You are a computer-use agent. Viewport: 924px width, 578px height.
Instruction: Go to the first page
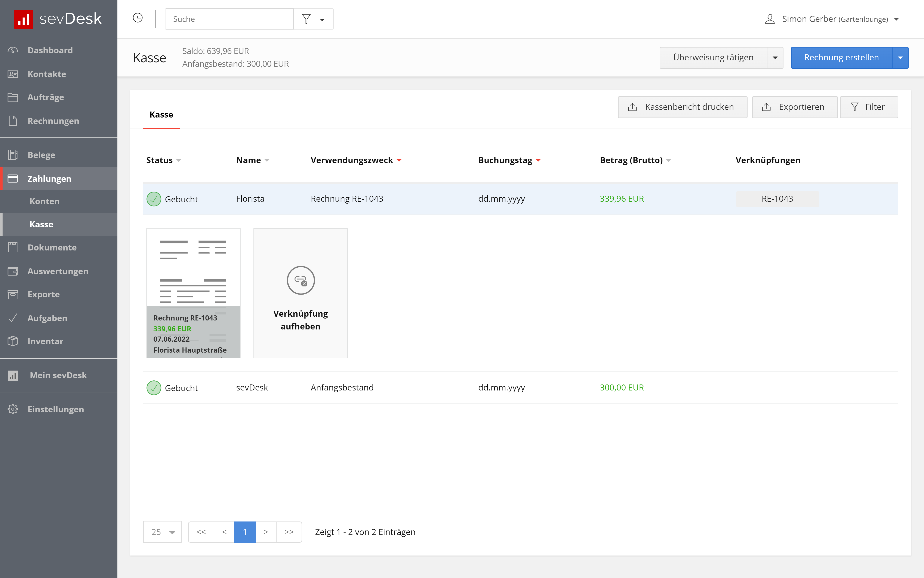201,532
